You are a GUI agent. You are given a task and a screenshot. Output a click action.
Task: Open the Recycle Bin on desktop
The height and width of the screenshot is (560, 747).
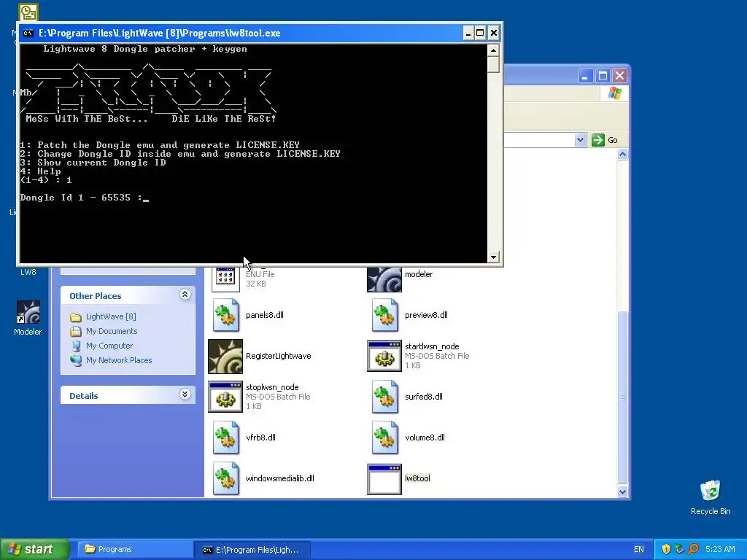tap(711, 491)
